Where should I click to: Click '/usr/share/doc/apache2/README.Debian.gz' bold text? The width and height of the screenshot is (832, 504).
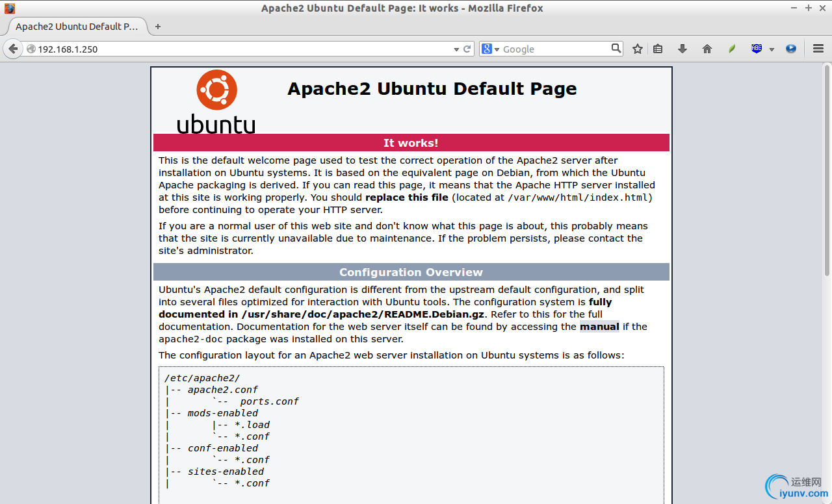pos(363,314)
